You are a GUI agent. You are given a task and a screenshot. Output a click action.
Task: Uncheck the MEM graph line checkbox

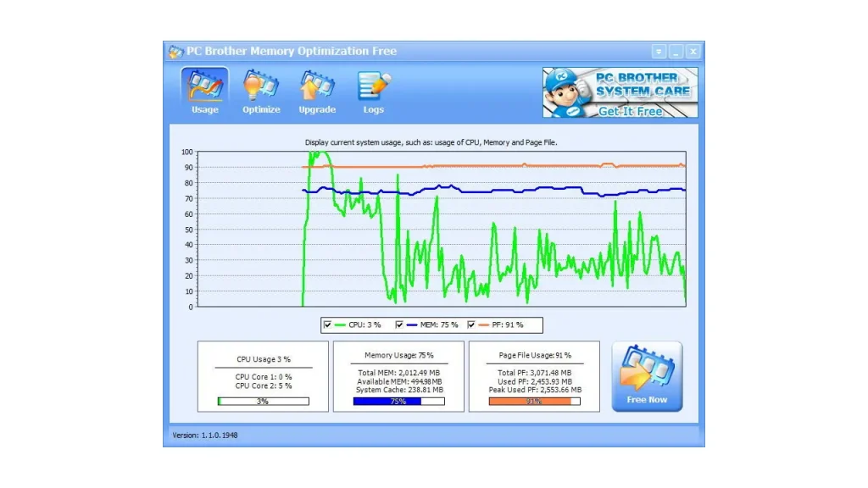click(x=399, y=324)
